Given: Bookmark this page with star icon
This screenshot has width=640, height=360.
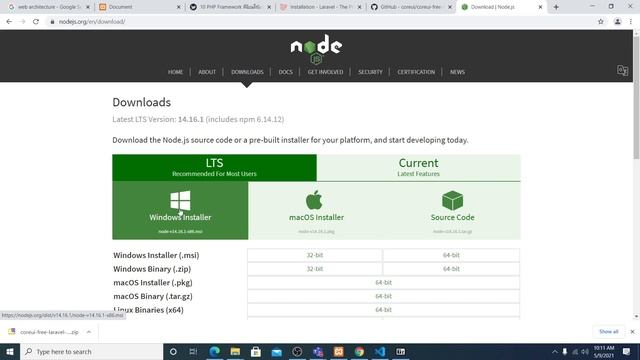Looking at the screenshot, I should (x=601, y=22).
